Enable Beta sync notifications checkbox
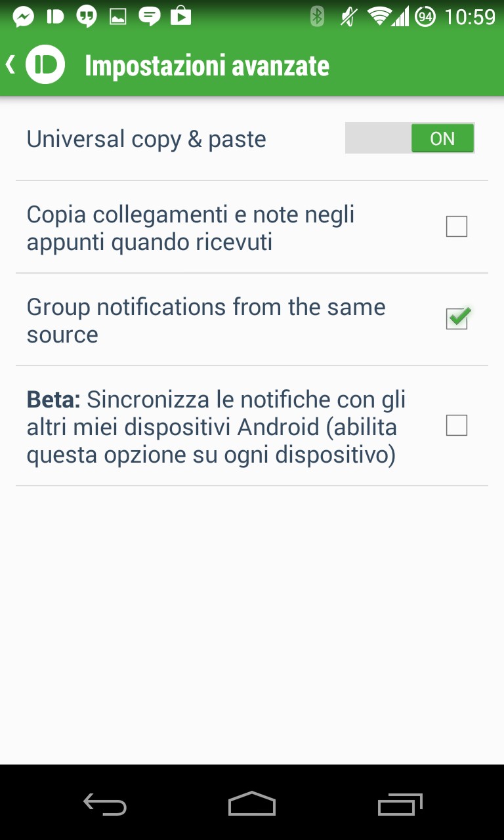The image size is (504, 840). 456,426
